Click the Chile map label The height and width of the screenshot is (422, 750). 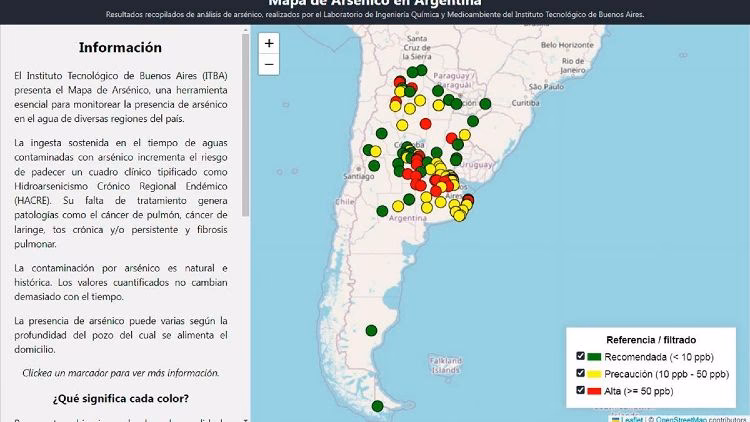(344, 202)
